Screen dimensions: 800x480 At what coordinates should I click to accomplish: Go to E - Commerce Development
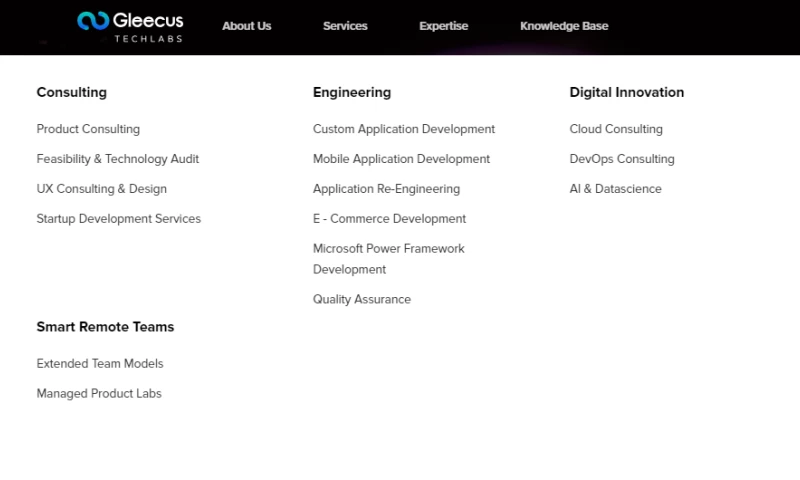coord(389,219)
